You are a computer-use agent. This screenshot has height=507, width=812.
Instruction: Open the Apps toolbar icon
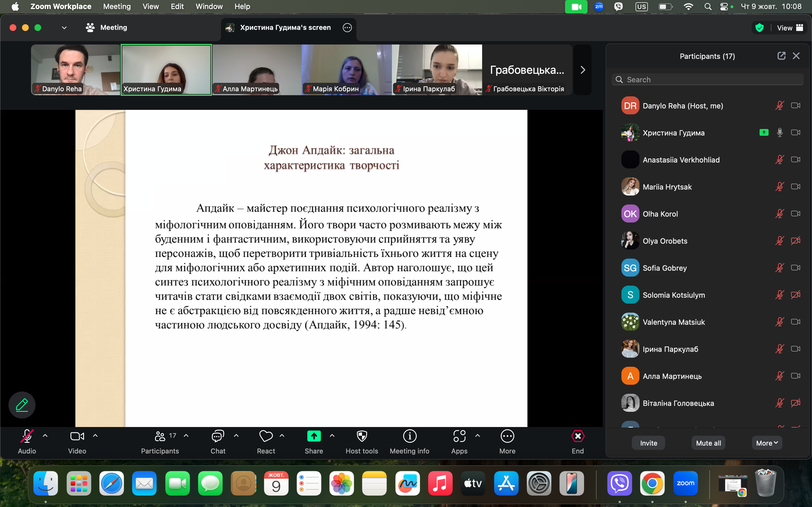[x=459, y=436]
